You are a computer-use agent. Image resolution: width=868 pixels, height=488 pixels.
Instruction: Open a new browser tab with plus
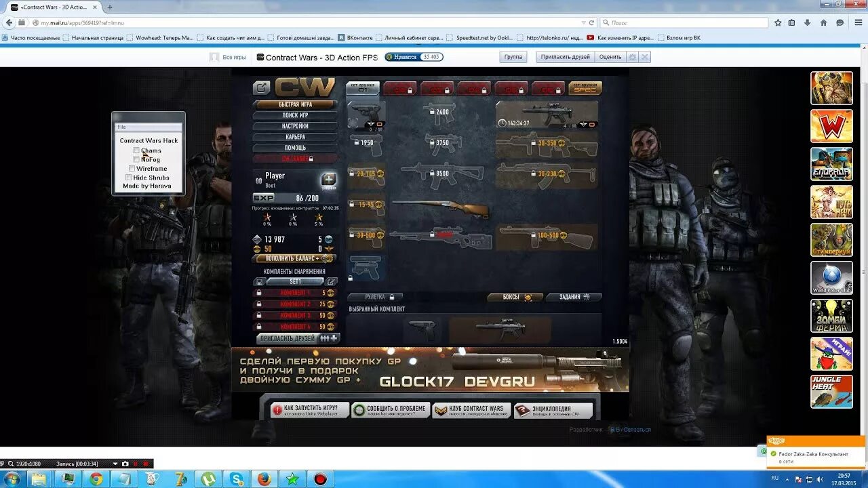tap(110, 7)
